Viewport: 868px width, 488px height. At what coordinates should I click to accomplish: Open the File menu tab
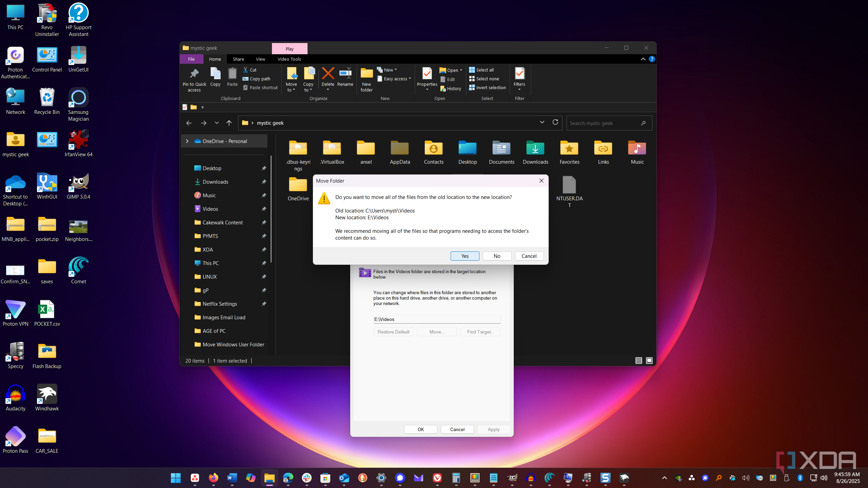[x=191, y=59]
